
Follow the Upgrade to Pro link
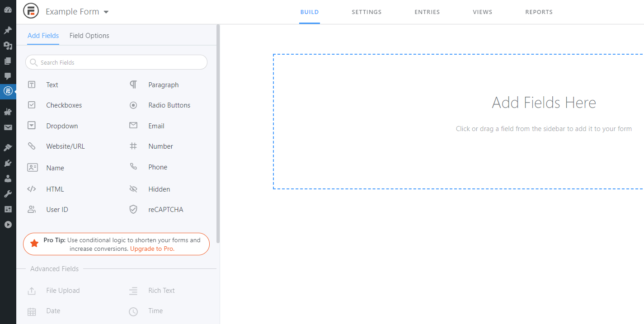(152, 249)
